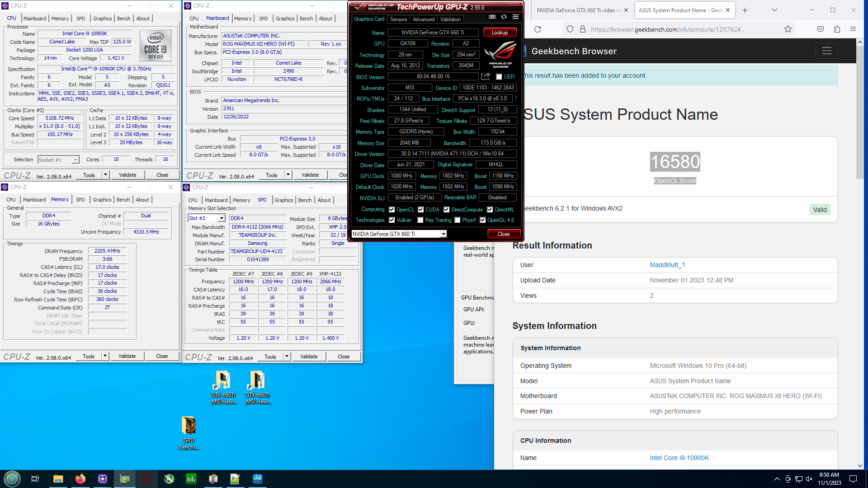Screen dimensions: 868x488
Task: Open the Firefox extensions puzzle icon
Action: click(x=837, y=29)
